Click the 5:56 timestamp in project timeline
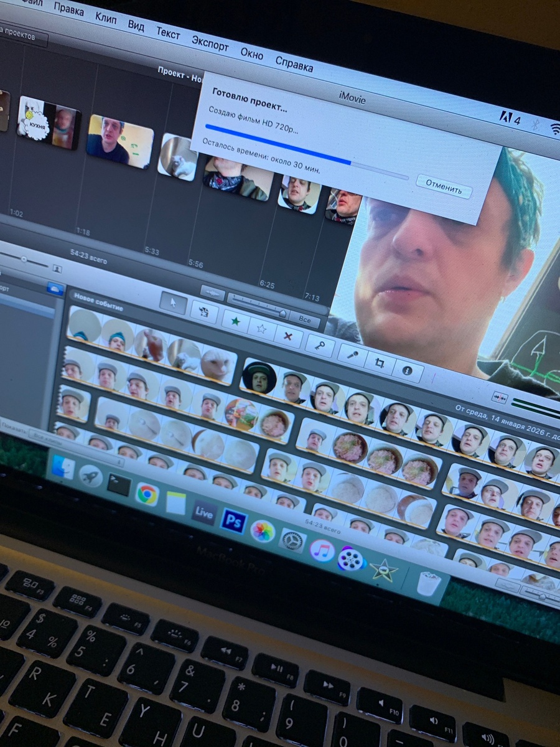Screen dimensions: 560x747 point(196,264)
